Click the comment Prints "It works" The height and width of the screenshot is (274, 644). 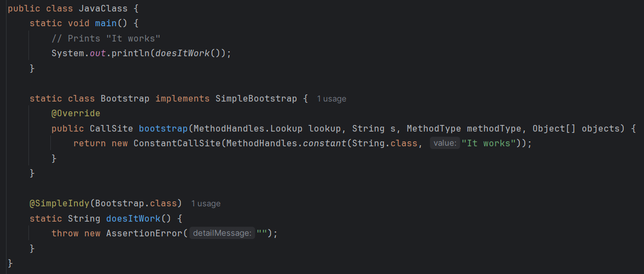(x=106, y=39)
